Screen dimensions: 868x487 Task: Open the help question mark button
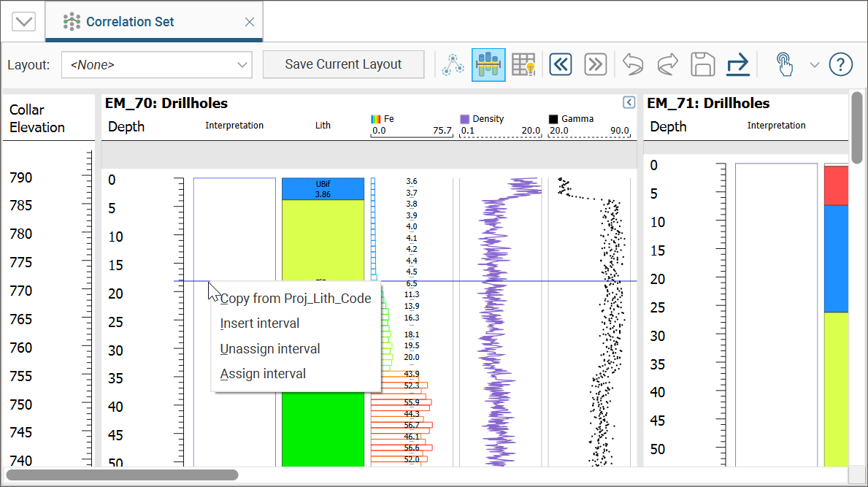coord(841,65)
